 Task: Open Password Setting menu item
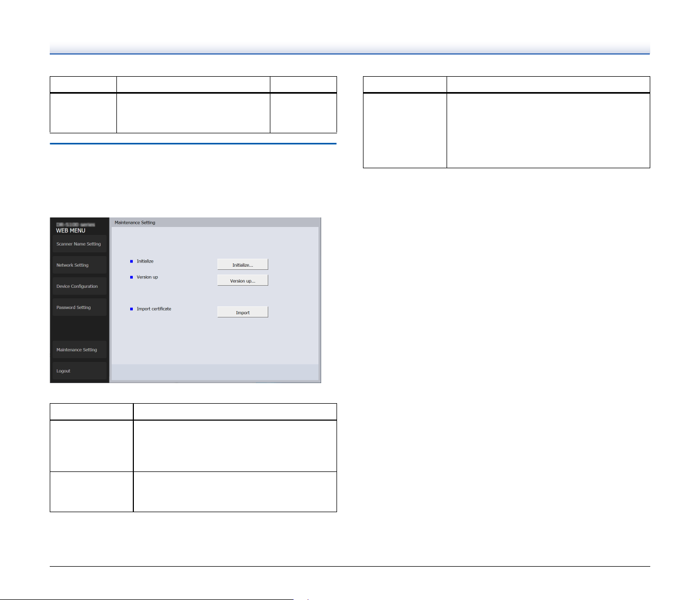[x=79, y=307]
